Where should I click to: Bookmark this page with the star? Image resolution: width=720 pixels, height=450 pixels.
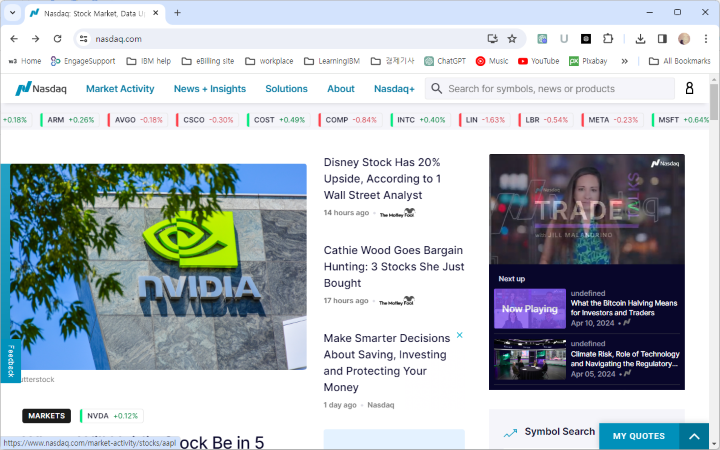512,39
